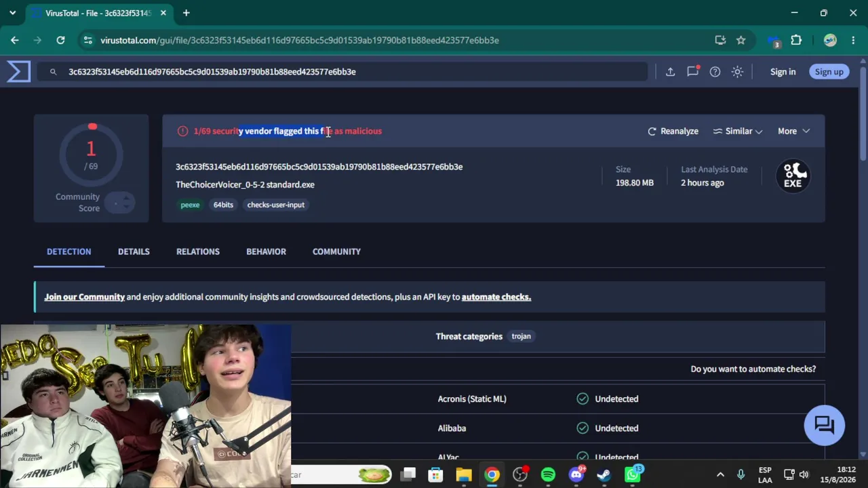Screen dimensions: 868x488
Task: Click the malicious alert warning icon
Action: click(182, 131)
